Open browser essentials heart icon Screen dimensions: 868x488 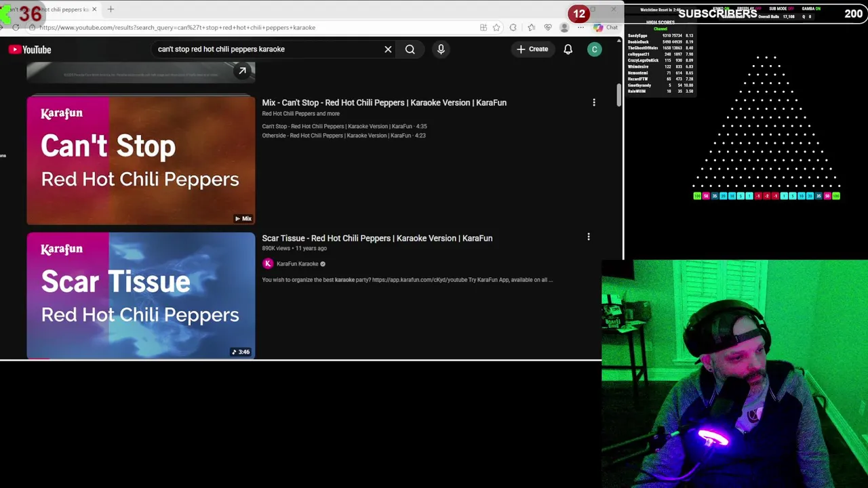point(548,28)
